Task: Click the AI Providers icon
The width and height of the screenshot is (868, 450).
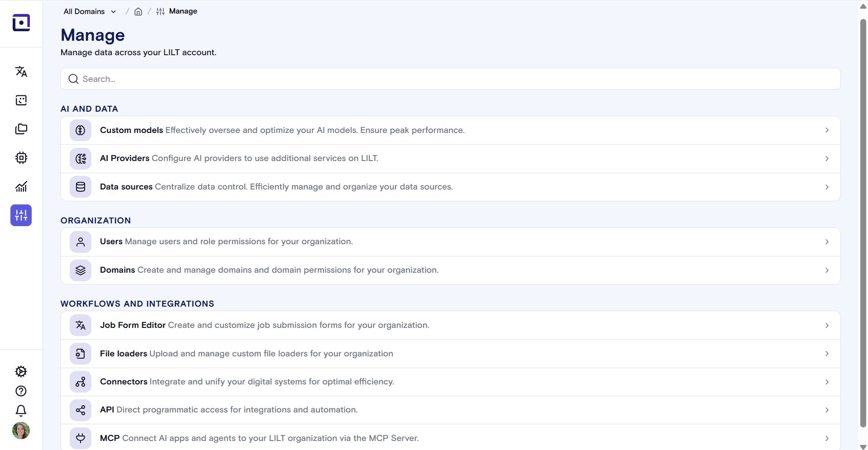Action: click(81, 159)
